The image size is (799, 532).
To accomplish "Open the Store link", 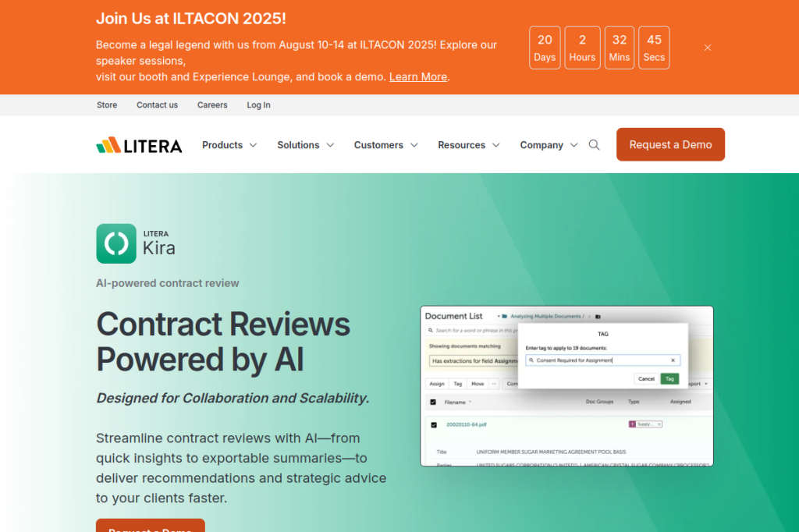I will coord(107,105).
